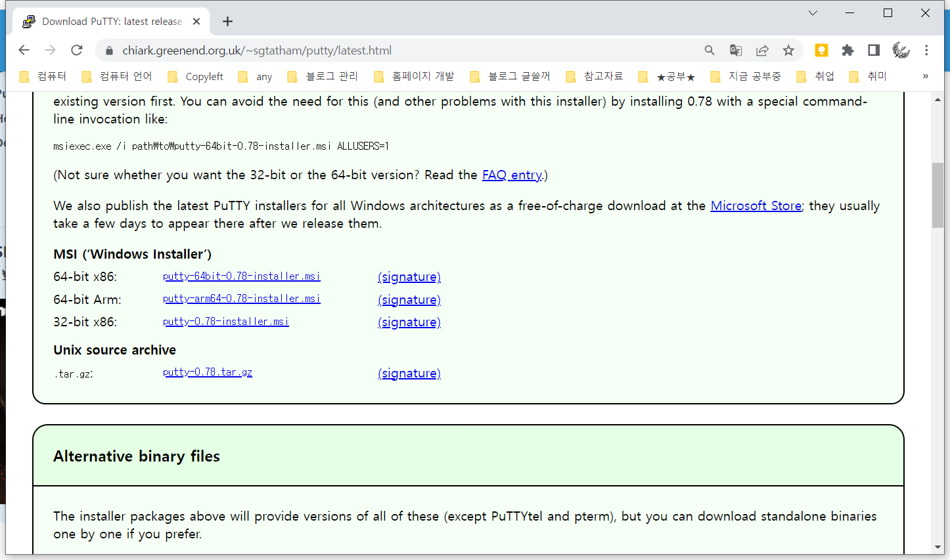The image size is (950, 560).
Task: Open the Google Translate page icon
Action: click(x=736, y=51)
